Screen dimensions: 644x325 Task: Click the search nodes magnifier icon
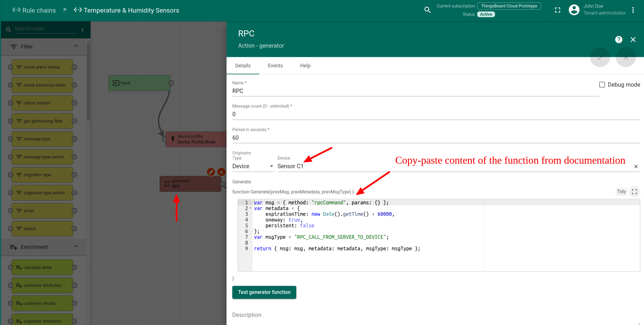click(x=8, y=30)
